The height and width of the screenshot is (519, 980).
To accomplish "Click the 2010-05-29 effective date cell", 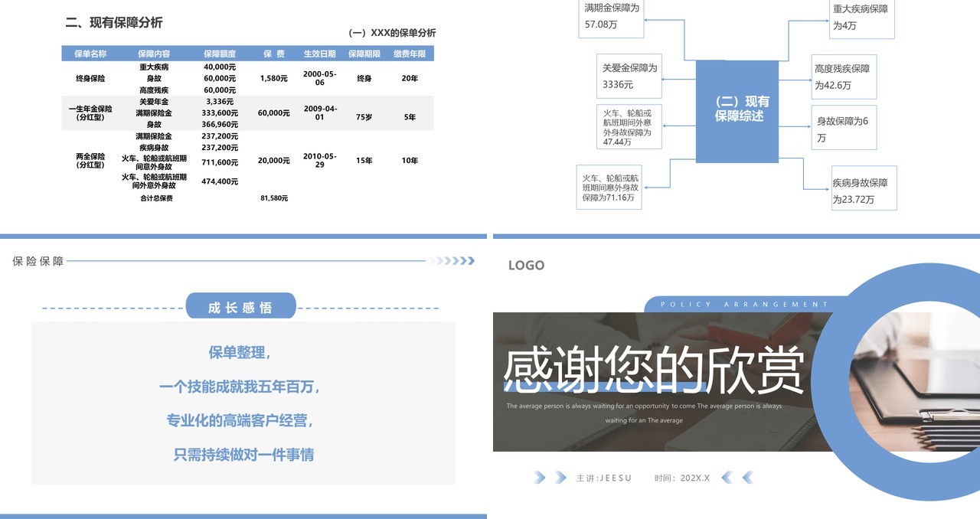I will (x=320, y=160).
